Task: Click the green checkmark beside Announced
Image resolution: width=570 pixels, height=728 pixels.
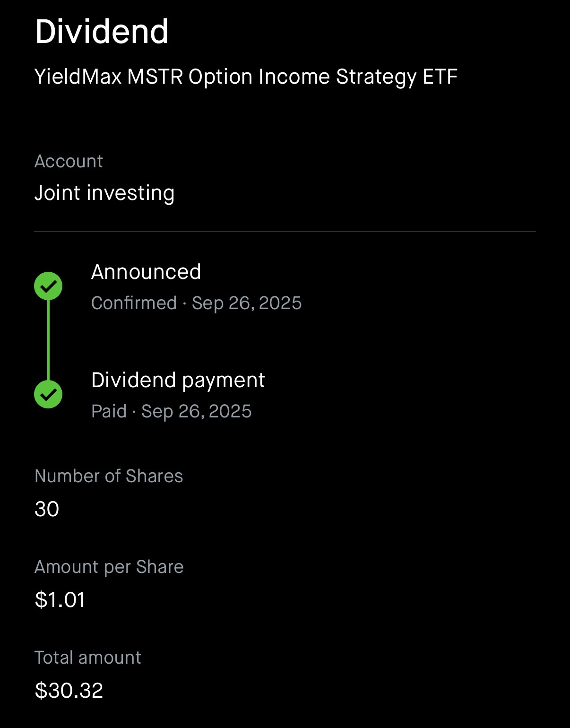Action: pyautogui.click(x=48, y=286)
